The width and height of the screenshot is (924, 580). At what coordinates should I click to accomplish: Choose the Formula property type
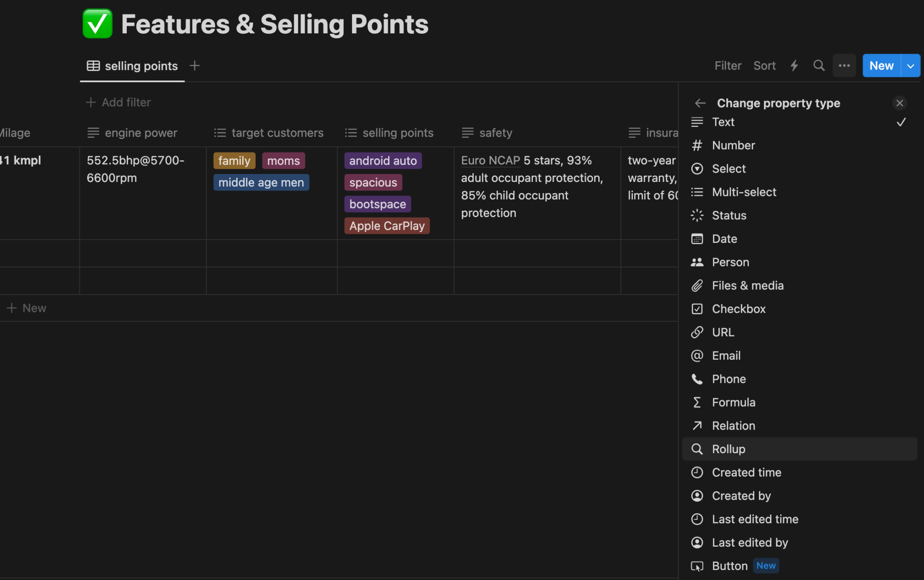point(733,402)
